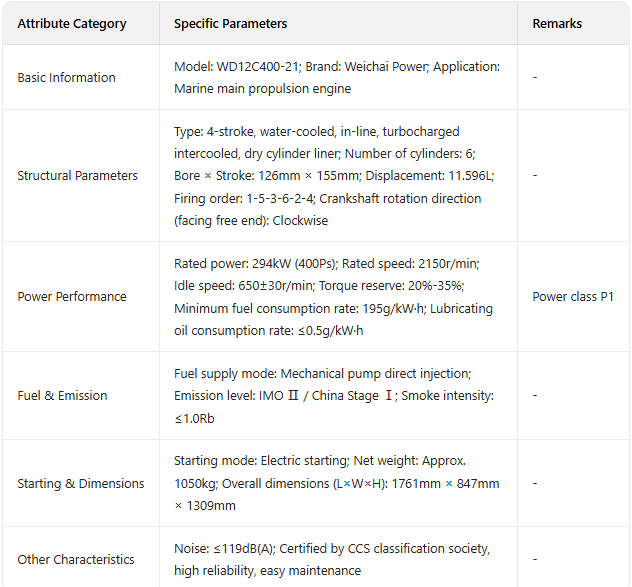Click the Noise ≤119dB(A) parameters cell
The image size is (632, 587).
(337, 559)
